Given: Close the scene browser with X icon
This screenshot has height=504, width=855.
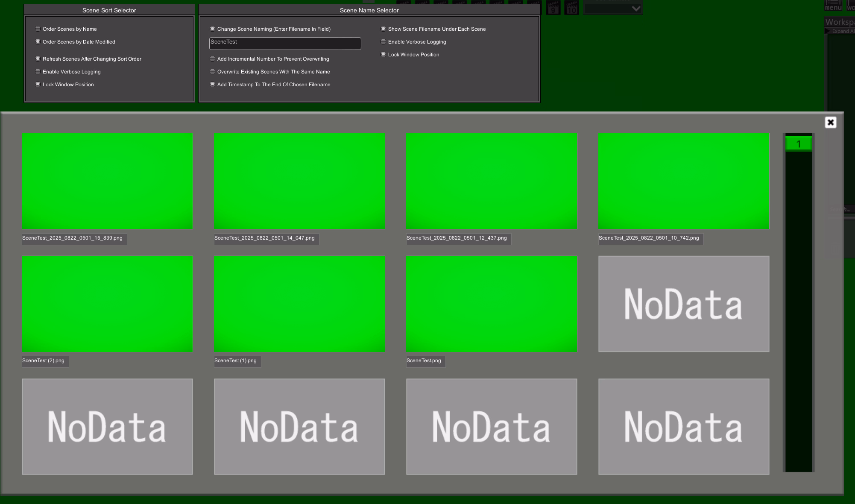Looking at the screenshot, I should point(830,123).
